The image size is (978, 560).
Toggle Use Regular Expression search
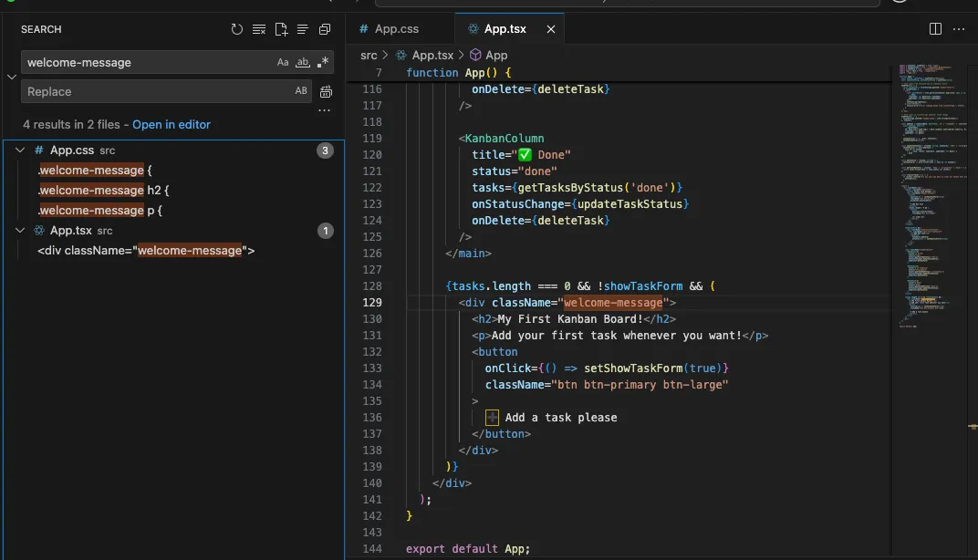point(323,63)
